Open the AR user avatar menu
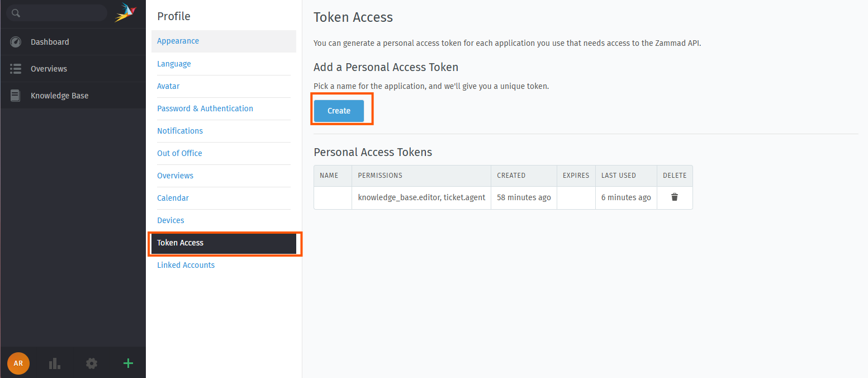Image resolution: width=868 pixels, height=378 pixels. [18, 363]
